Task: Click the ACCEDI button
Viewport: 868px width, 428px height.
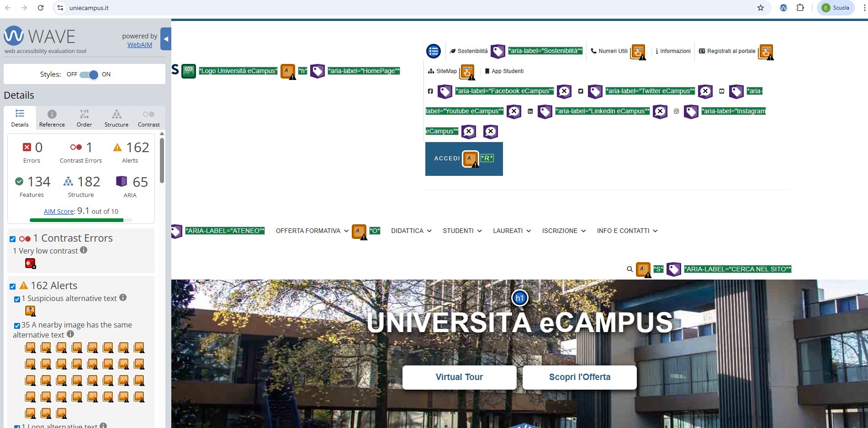Action: [x=464, y=159]
